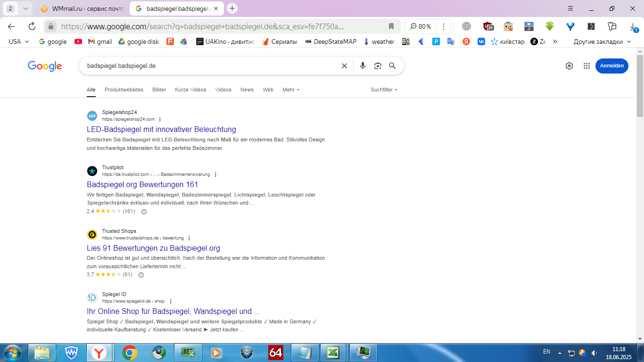Open Ihr Online Shop für Badspiegel result
This screenshot has height=362, width=644.
[173, 311]
